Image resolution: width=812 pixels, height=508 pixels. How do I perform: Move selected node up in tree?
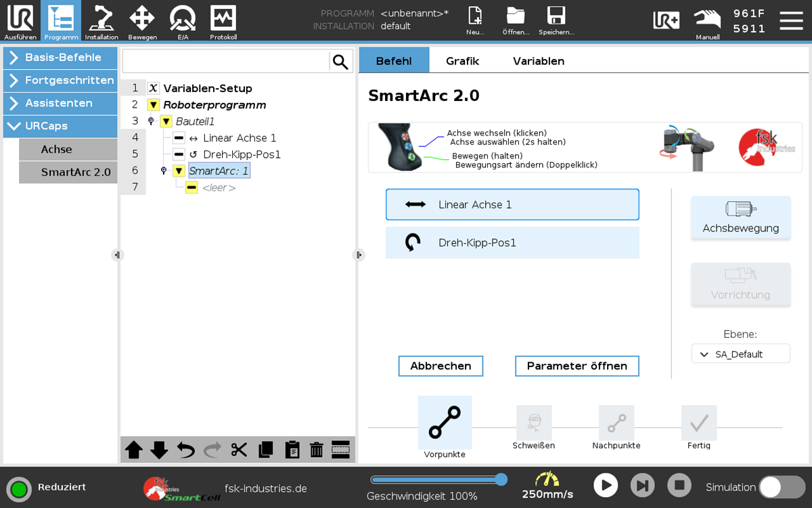click(x=134, y=450)
